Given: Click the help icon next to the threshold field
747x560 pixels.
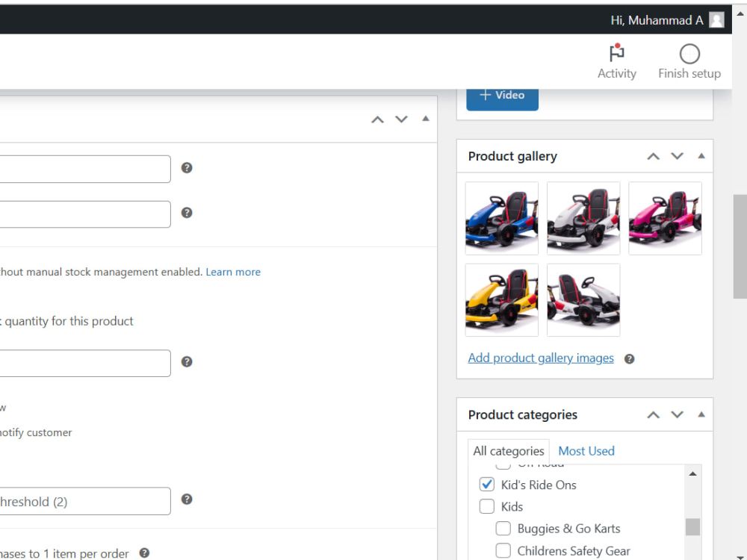Looking at the screenshot, I should (187, 499).
